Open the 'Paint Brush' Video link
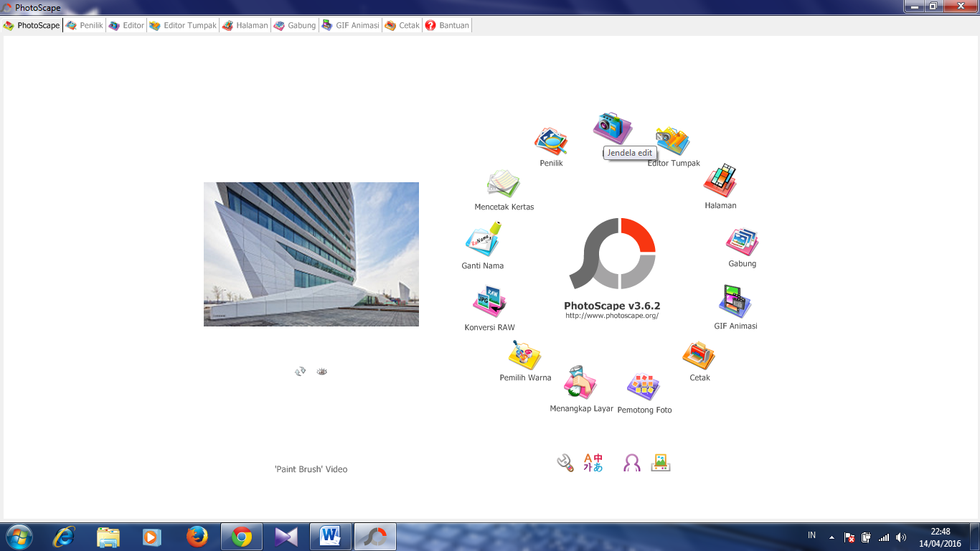 click(x=311, y=469)
